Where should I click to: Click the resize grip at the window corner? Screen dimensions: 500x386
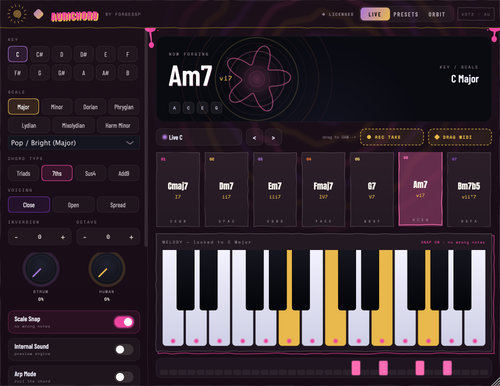pos(495,381)
